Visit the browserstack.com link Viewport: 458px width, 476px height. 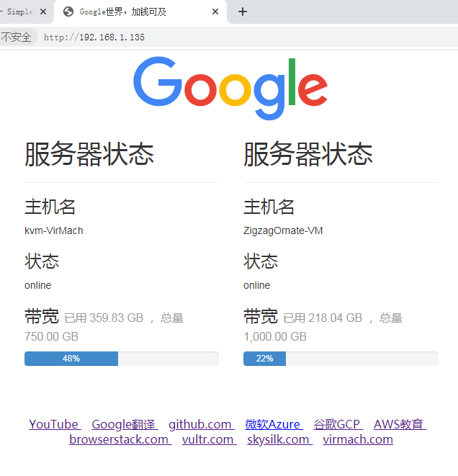[120, 439]
